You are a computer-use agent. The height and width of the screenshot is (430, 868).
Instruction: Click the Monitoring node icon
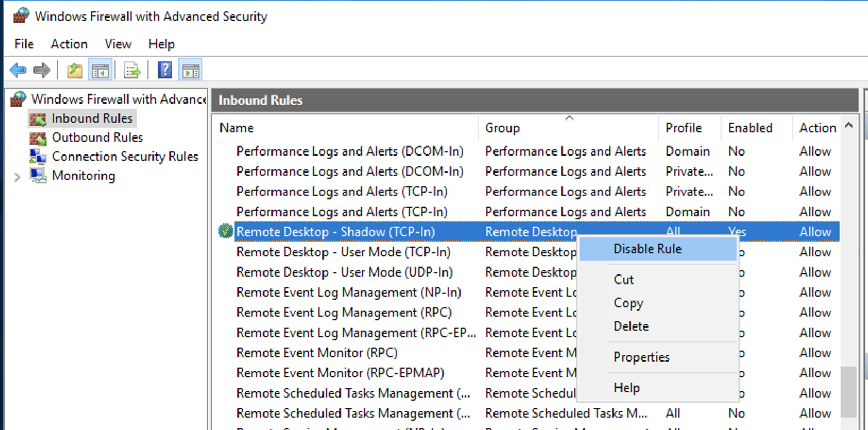[x=38, y=176]
